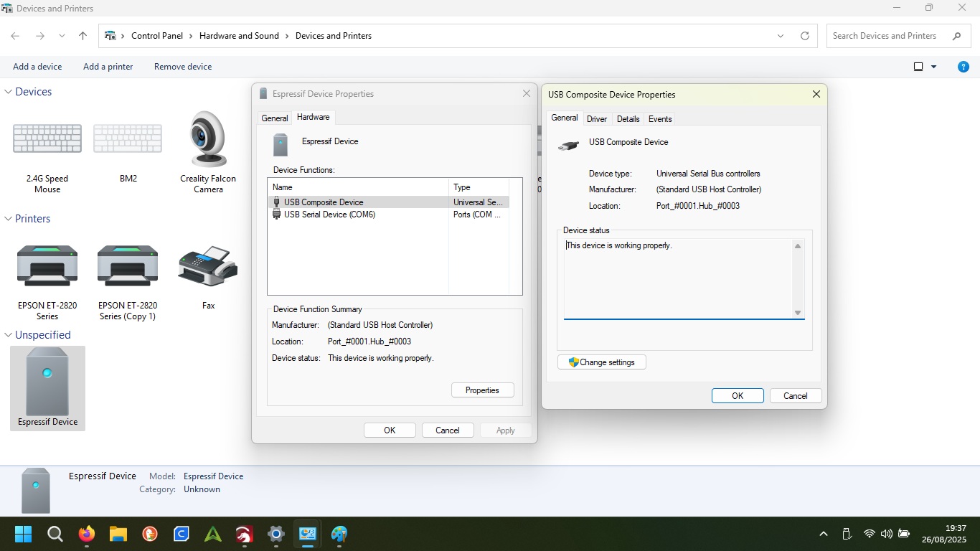Open the settings gear app in taskbar
The width and height of the screenshot is (980, 551).
point(276,534)
